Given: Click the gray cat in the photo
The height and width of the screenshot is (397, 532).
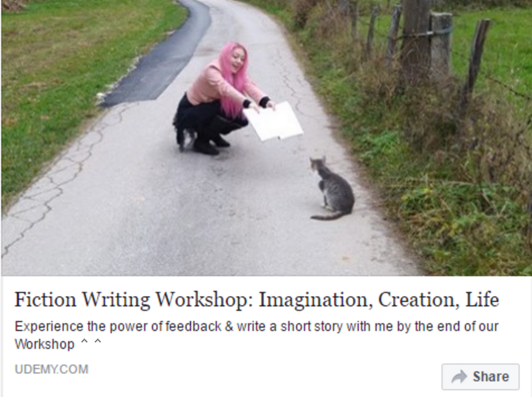Looking at the screenshot, I should pyautogui.click(x=331, y=188).
